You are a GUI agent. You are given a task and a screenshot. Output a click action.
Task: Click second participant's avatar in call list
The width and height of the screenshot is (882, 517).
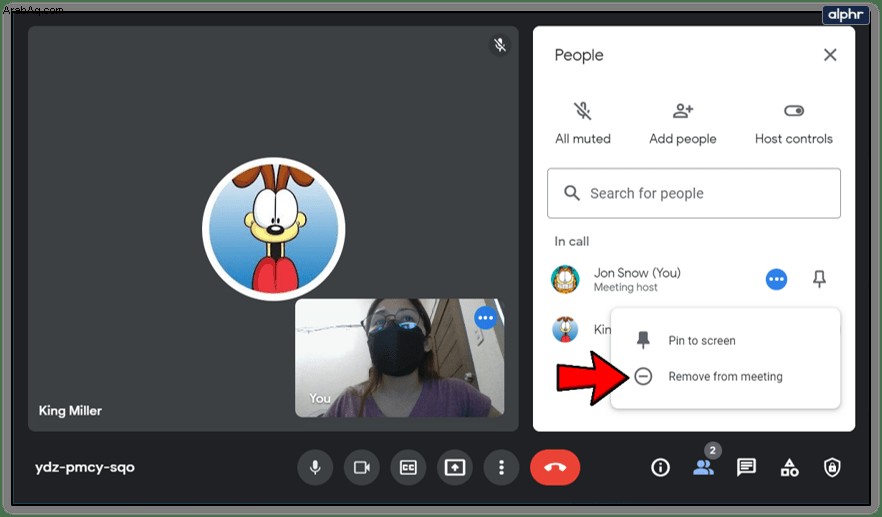pos(565,329)
